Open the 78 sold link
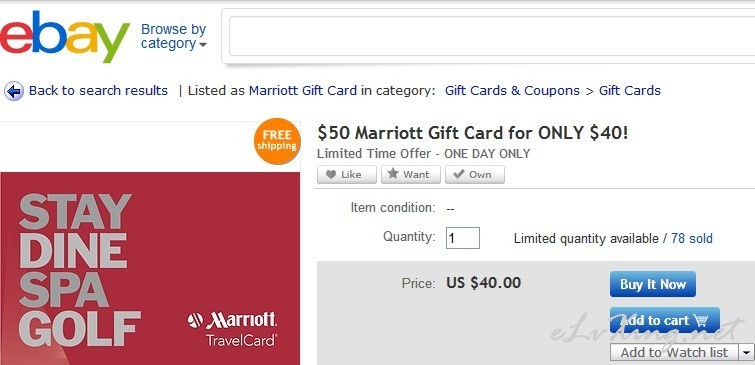This screenshot has width=755, height=365. 692,238
